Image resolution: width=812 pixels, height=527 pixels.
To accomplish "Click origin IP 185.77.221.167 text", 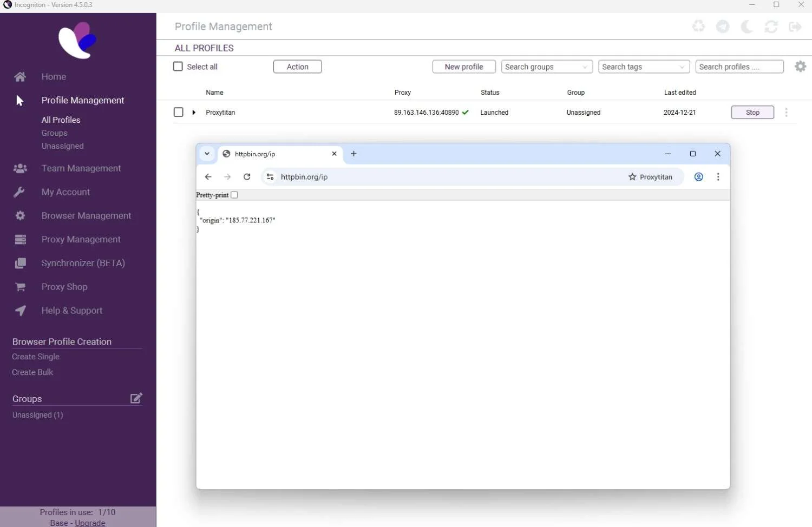I will click(x=251, y=220).
